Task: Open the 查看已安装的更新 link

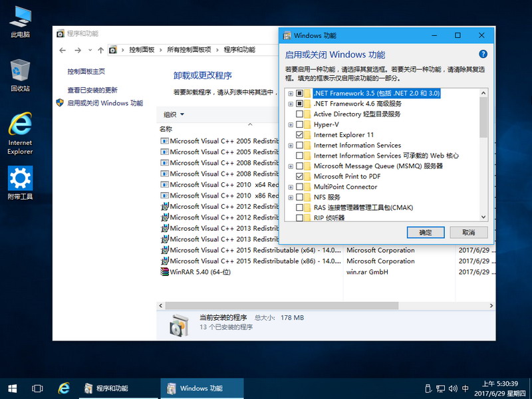Action: 92,90
